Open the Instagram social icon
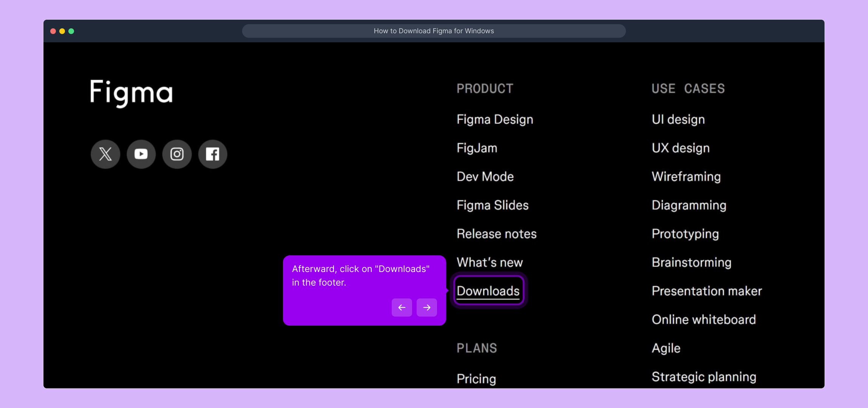Viewport: 868px width, 408px height. (177, 154)
